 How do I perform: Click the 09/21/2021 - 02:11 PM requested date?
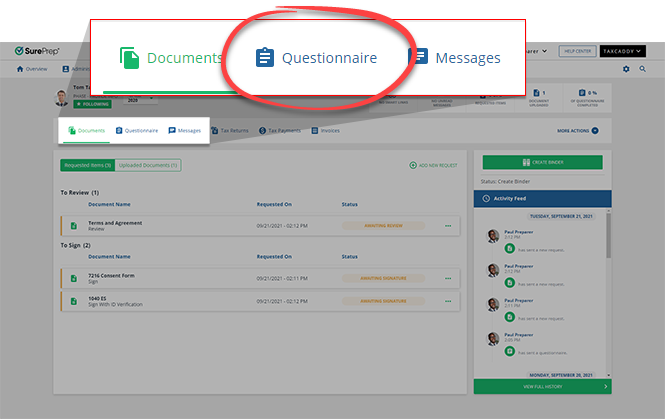pos(282,278)
